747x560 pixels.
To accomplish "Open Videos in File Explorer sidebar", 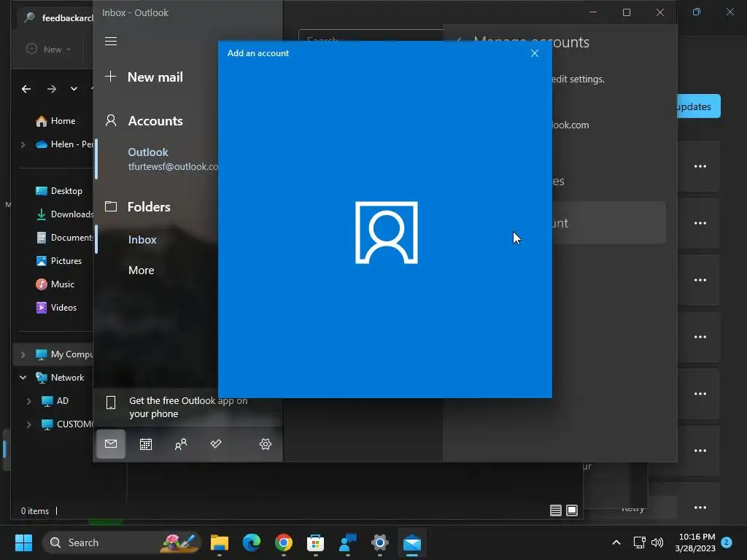I will tap(56, 308).
